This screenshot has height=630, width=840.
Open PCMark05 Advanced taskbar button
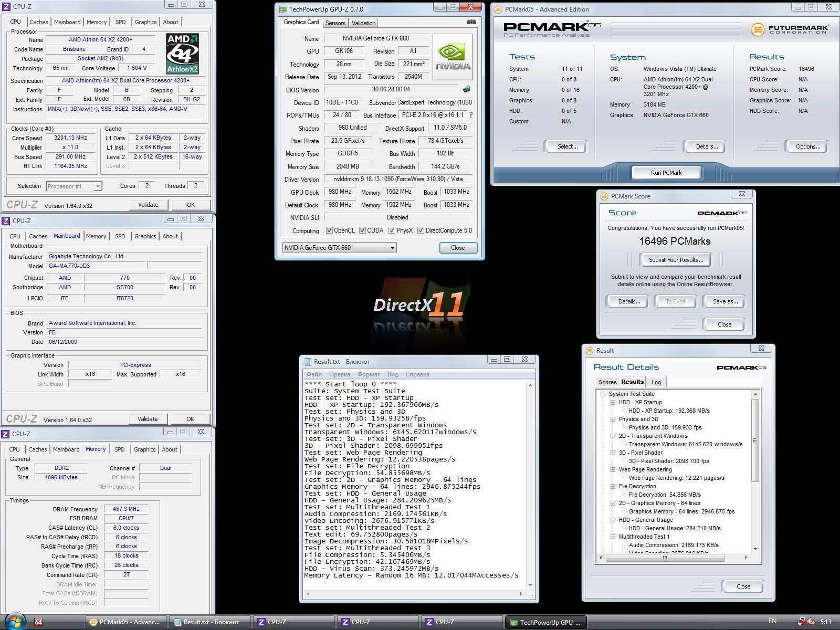tap(127, 622)
